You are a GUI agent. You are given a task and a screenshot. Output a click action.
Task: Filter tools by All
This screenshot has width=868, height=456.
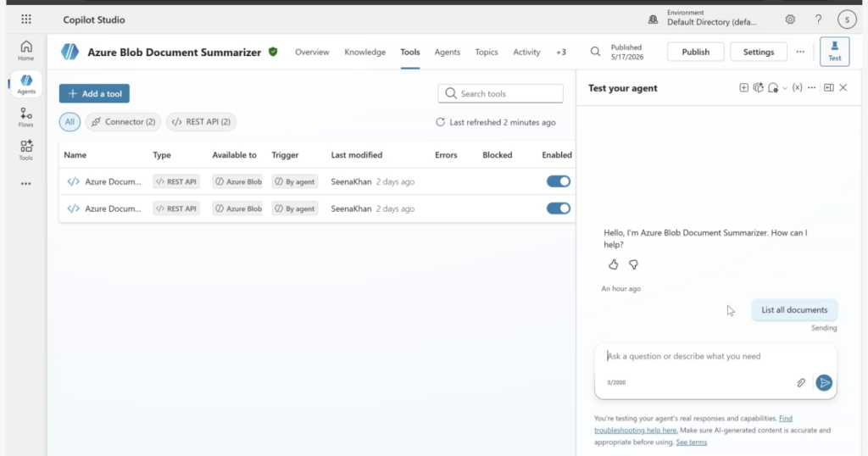[70, 122]
